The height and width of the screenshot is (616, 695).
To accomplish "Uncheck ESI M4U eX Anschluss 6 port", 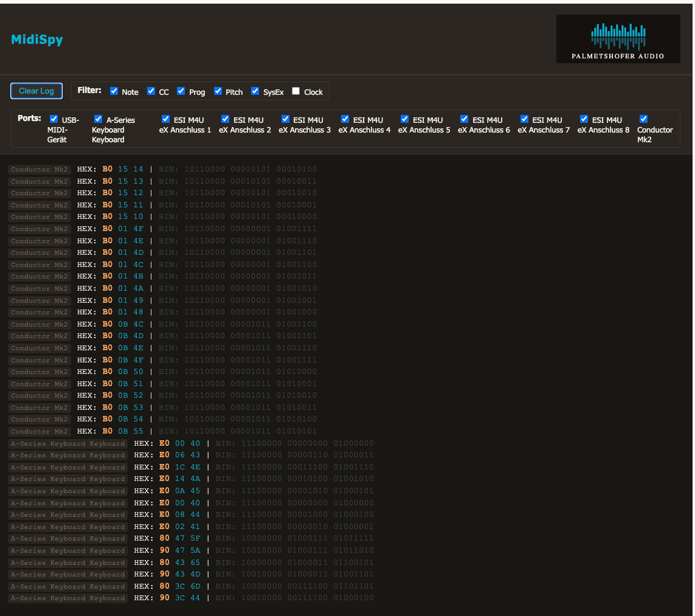I will tap(464, 119).
